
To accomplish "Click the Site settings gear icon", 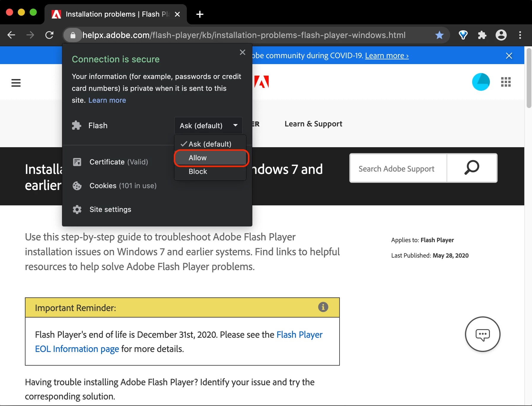I will coord(77,210).
